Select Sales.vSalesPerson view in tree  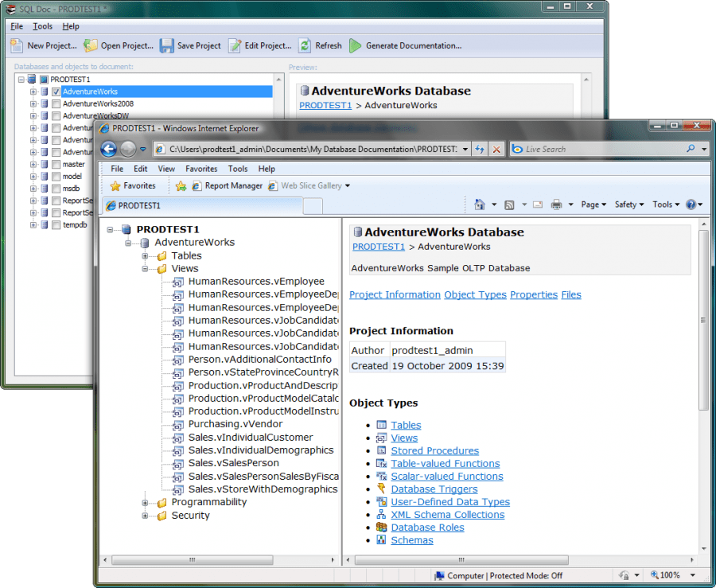pos(233,463)
